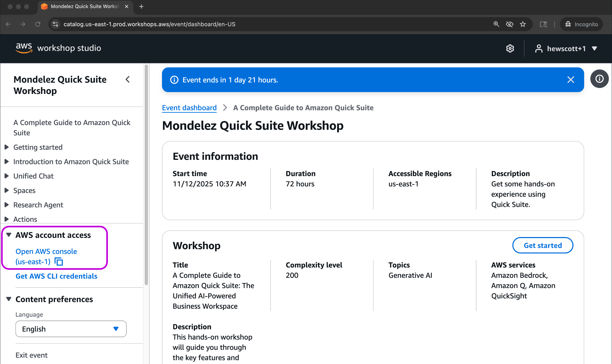
Task: Bookmark this page with star icon
Action: (x=523, y=24)
